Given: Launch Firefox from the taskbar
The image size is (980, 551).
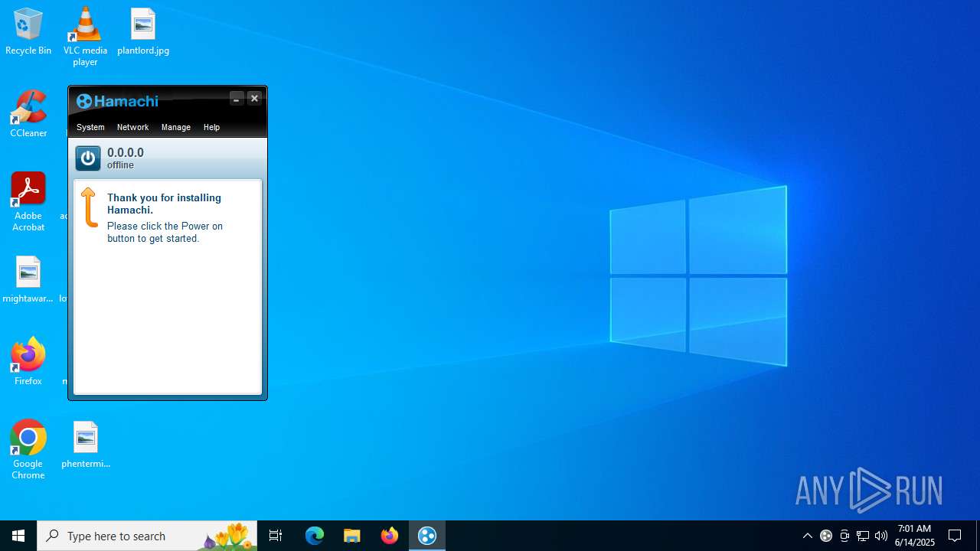Looking at the screenshot, I should pyautogui.click(x=390, y=536).
